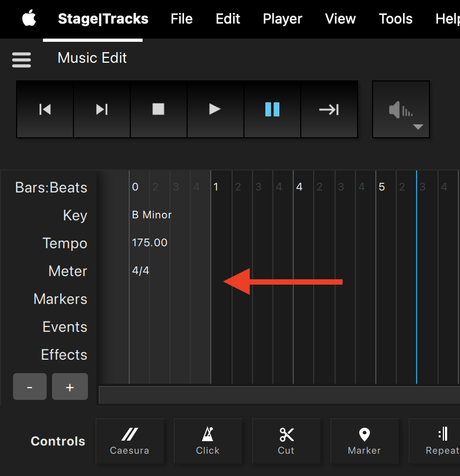Open the View menu
Viewport: 460px width, 476px height.
pyautogui.click(x=340, y=19)
